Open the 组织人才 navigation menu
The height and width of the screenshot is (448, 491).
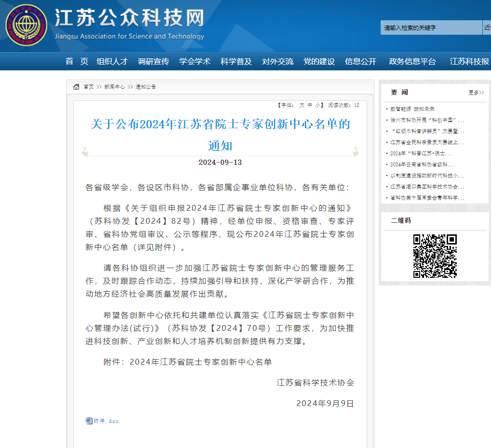(x=112, y=61)
